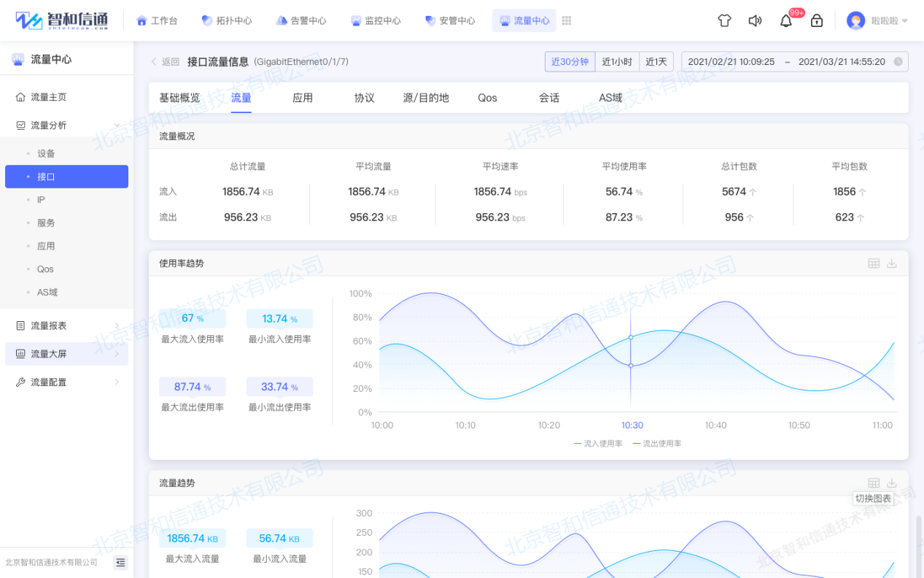Select the 近30分钟 time range button
The width and height of the screenshot is (924, 578).
[570, 62]
